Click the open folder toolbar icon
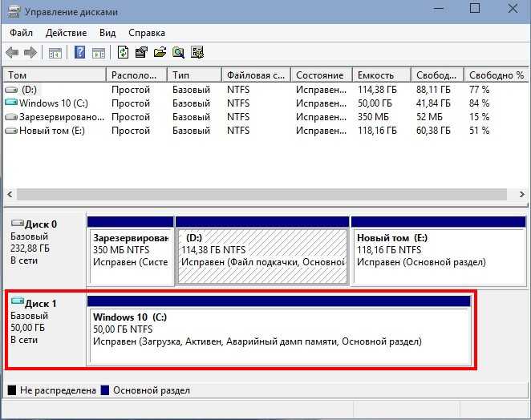531x420 pixels. [160, 52]
